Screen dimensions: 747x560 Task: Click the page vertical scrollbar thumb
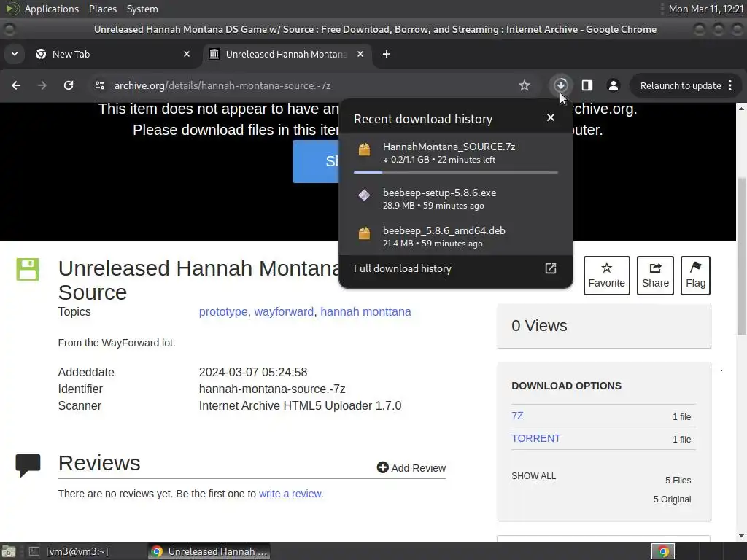[x=741, y=256]
